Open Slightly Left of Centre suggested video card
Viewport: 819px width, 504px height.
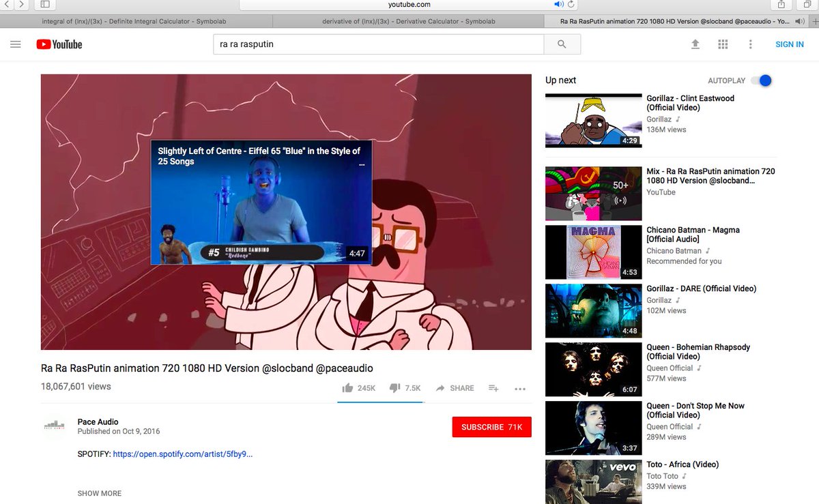click(261, 203)
